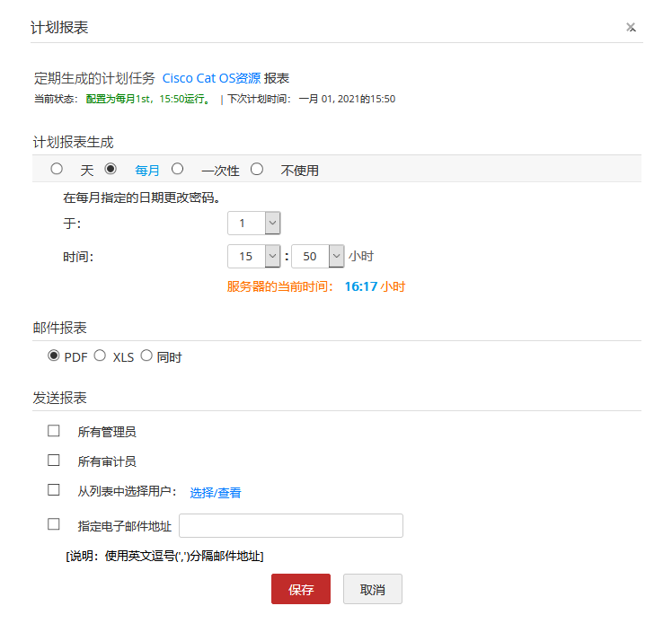
Task: Open the Cisco Cat OS资源 report link
Action: click(x=211, y=78)
